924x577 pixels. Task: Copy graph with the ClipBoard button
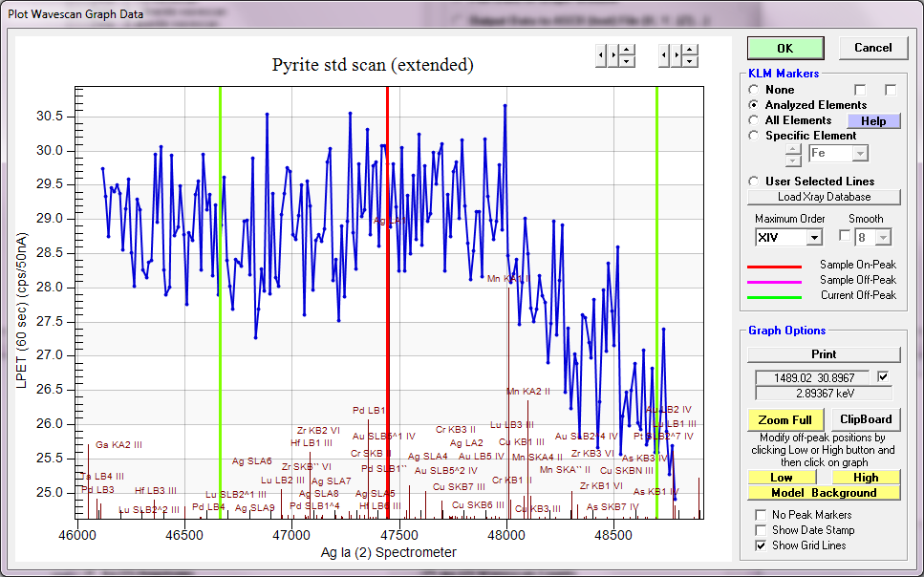[x=866, y=419]
